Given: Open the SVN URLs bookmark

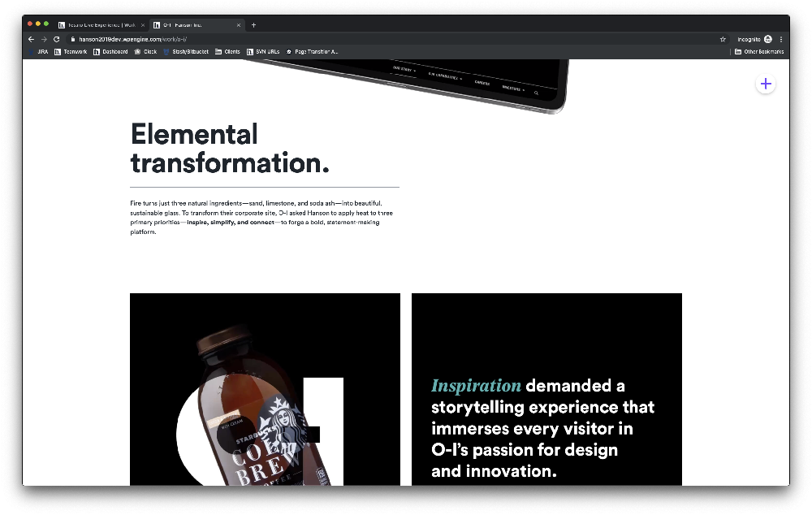Looking at the screenshot, I should (x=263, y=52).
